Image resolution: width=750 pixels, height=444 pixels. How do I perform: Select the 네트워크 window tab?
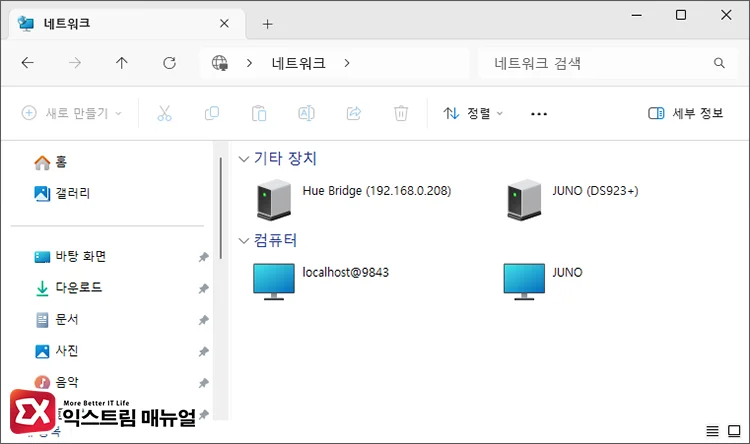(x=125, y=23)
